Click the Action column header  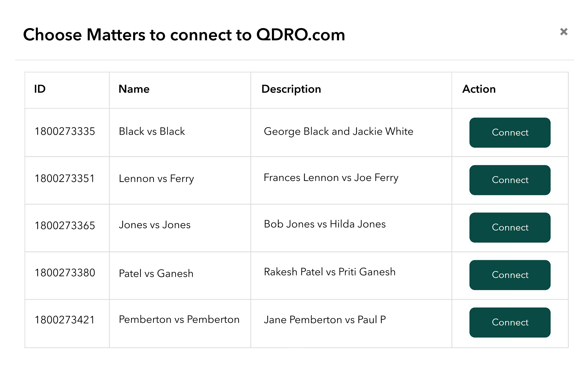click(x=478, y=89)
